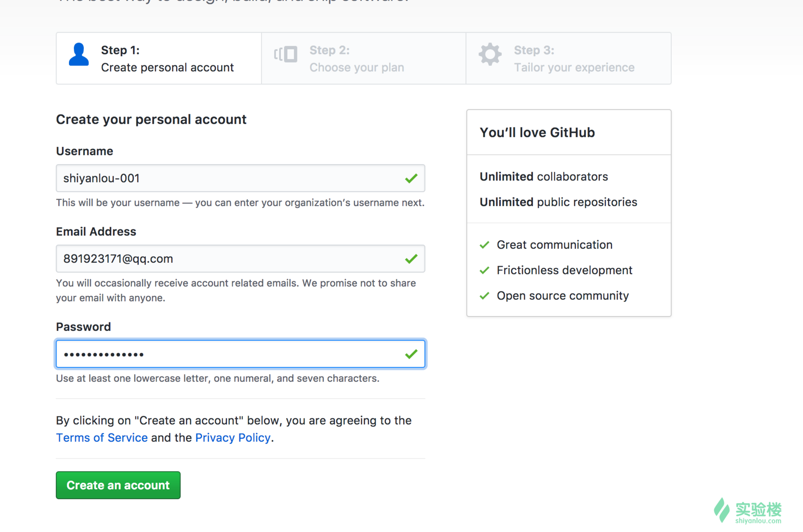Click checkmark beside Great communication

click(x=484, y=245)
